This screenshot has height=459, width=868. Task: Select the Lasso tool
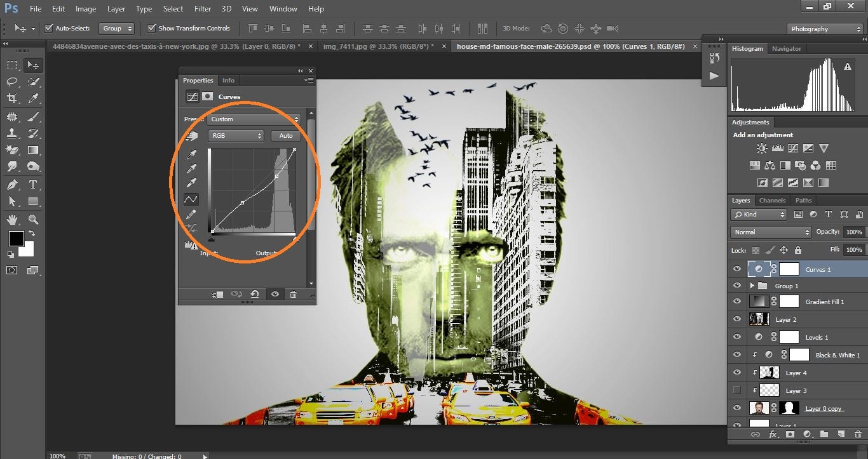click(11, 81)
